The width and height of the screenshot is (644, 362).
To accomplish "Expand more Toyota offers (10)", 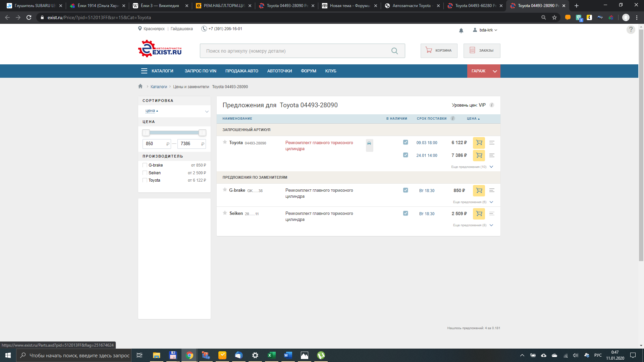I will (472, 167).
